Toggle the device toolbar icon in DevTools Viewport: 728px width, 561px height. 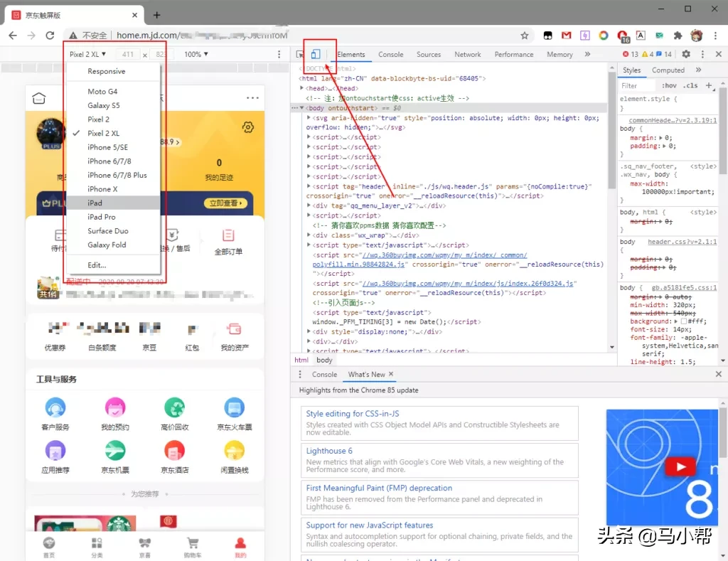pyautogui.click(x=315, y=54)
